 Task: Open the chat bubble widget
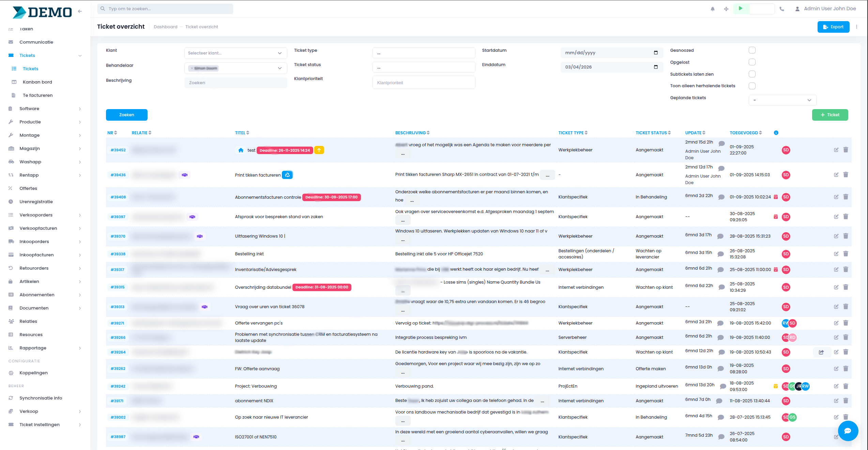tap(848, 431)
